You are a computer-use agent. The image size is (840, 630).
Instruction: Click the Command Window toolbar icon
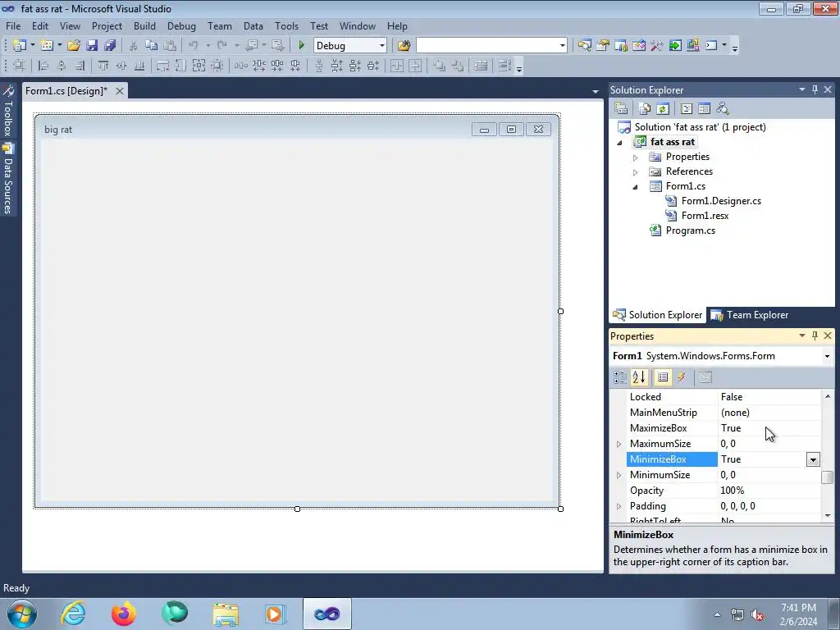point(711,46)
